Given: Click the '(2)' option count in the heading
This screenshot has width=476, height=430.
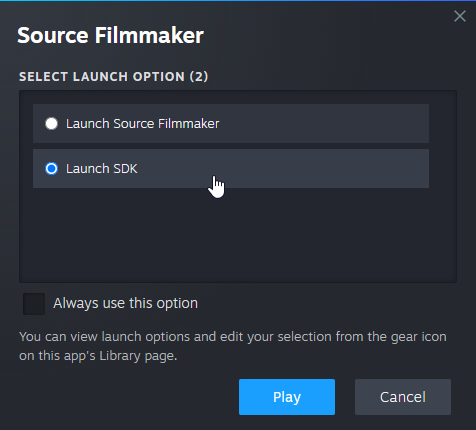Looking at the screenshot, I should (199, 77).
